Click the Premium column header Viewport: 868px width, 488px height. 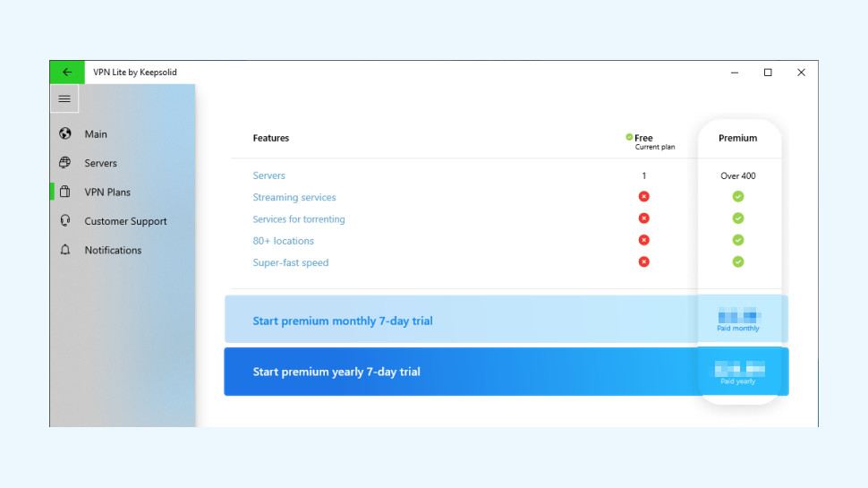coord(737,138)
